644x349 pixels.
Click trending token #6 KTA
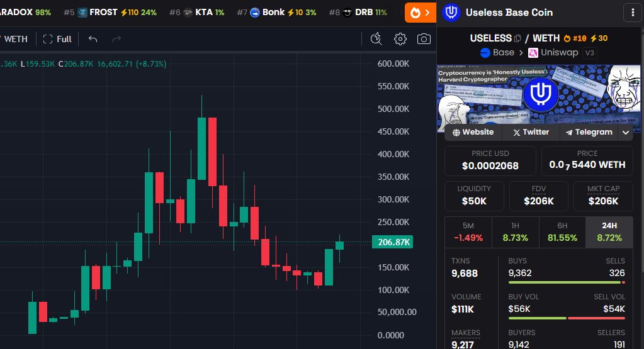click(197, 13)
